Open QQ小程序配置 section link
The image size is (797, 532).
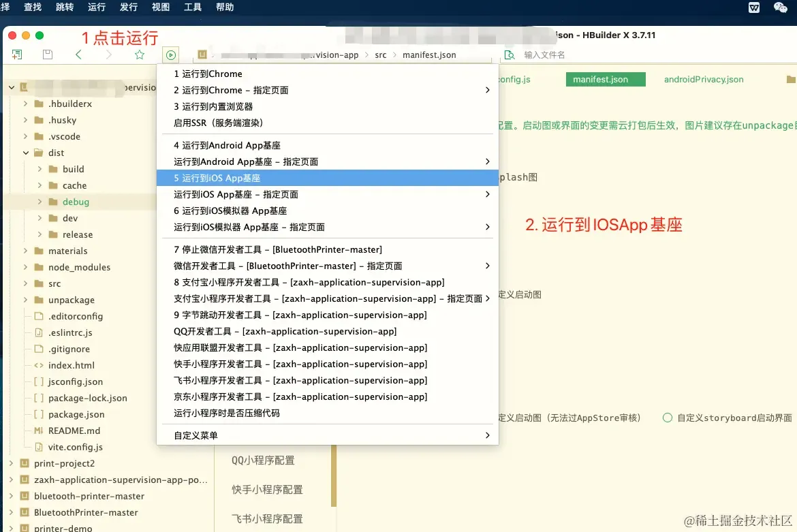tap(264, 460)
